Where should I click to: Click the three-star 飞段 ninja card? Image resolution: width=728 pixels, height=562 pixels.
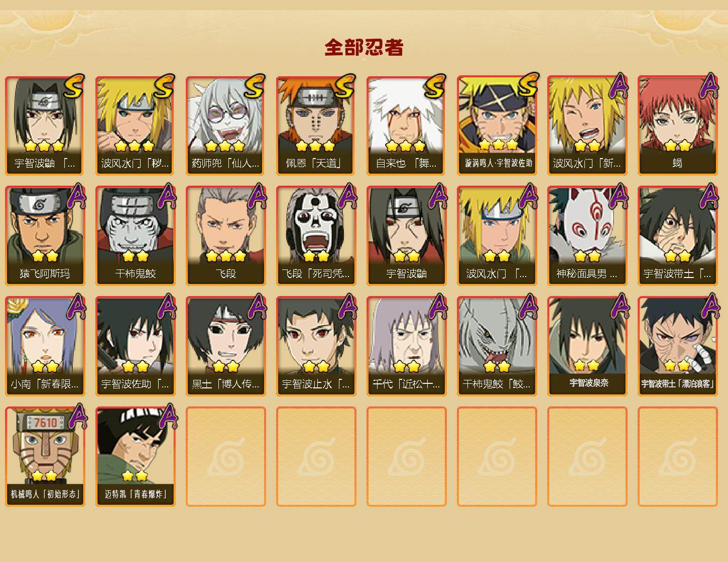coord(225,236)
